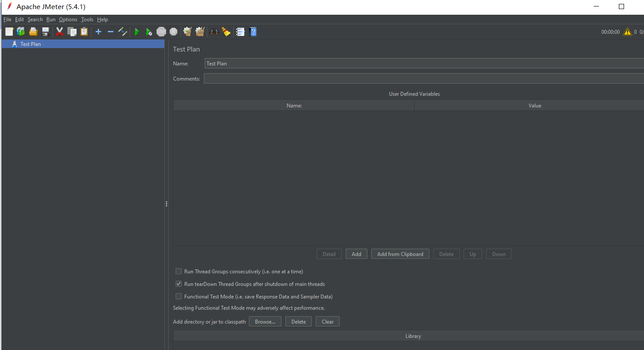Open Search with the binoculars icon
Image resolution: width=644 pixels, height=350 pixels.
(x=214, y=32)
